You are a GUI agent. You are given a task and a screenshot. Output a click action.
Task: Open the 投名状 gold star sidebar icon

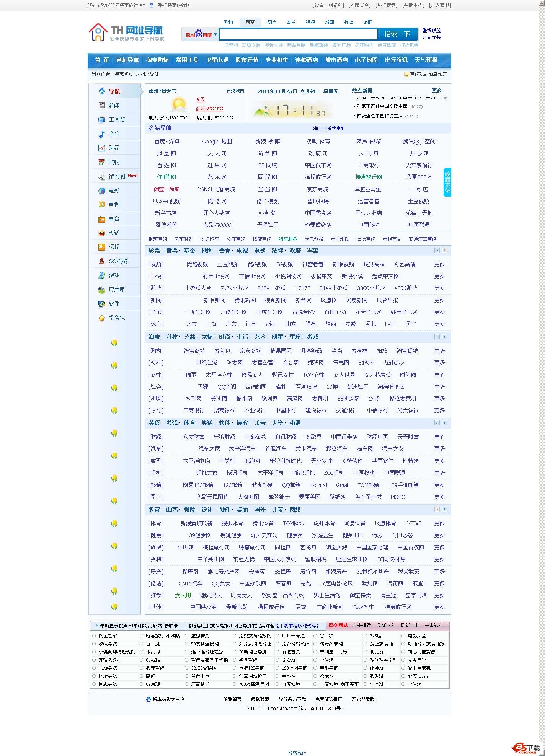click(x=101, y=318)
